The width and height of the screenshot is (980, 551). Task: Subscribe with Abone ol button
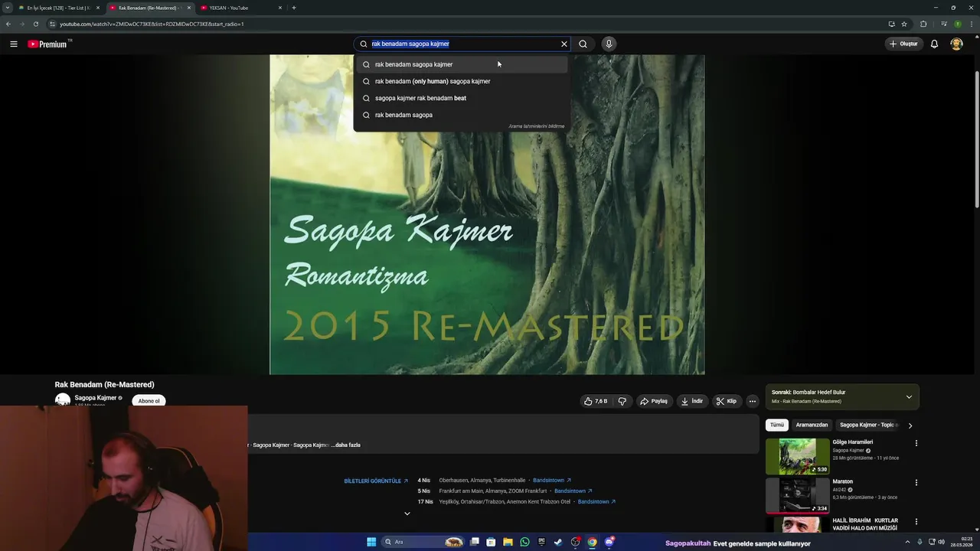point(149,401)
